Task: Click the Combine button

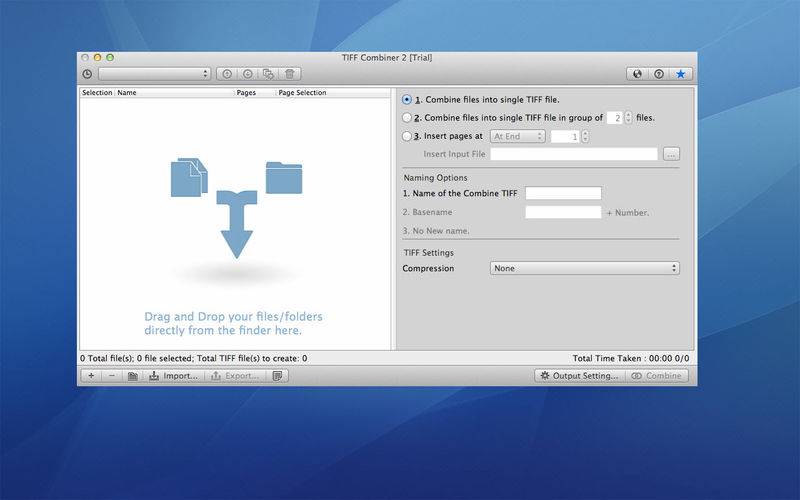Action: tap(657, 376)
